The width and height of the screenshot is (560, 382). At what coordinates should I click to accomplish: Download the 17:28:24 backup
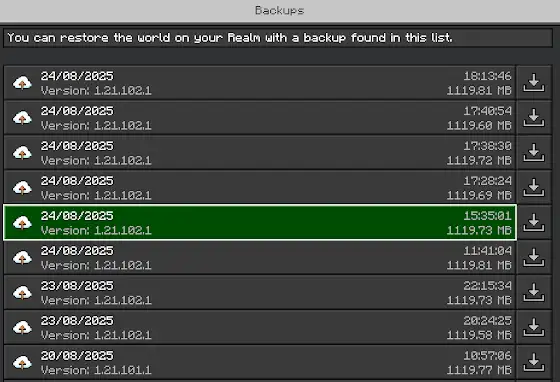pyautogui.click(x=534, y=187)
